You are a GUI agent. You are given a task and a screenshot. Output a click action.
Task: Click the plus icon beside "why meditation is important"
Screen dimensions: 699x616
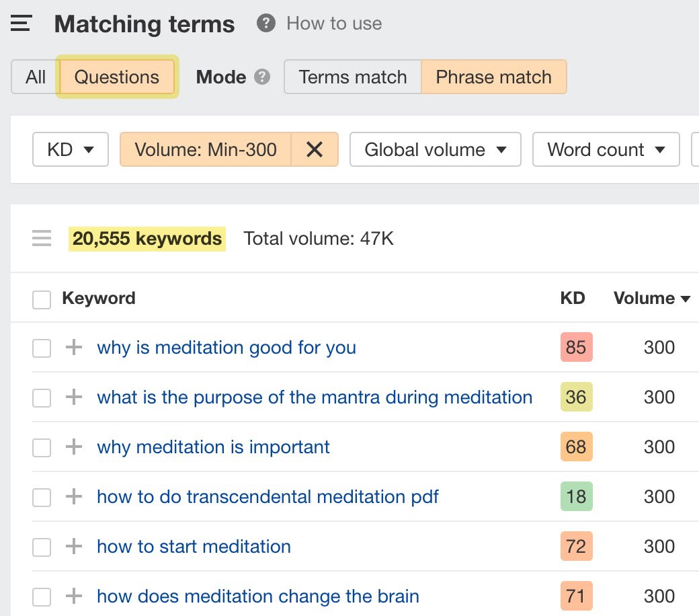tap(73, 447)
